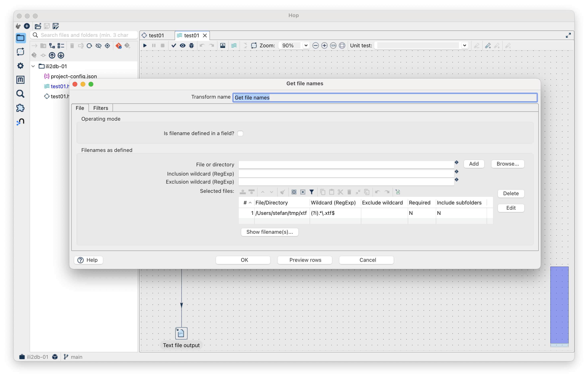Collapse the ili2db-01 project folder
Viewport: 588px width, 378px height.
33,66
